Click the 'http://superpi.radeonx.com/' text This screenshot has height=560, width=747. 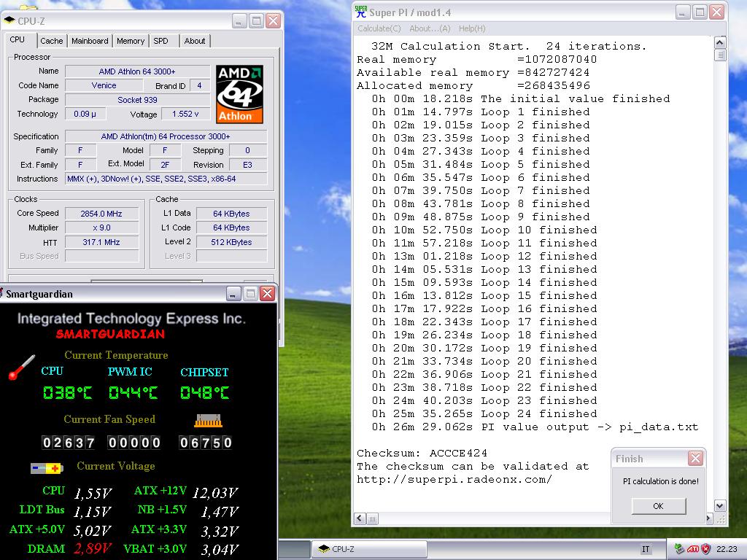454,480
